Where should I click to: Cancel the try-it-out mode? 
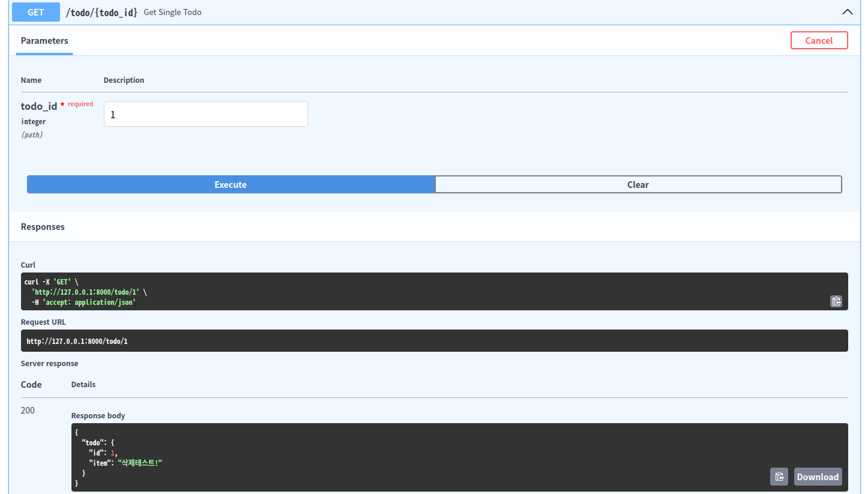819,40
